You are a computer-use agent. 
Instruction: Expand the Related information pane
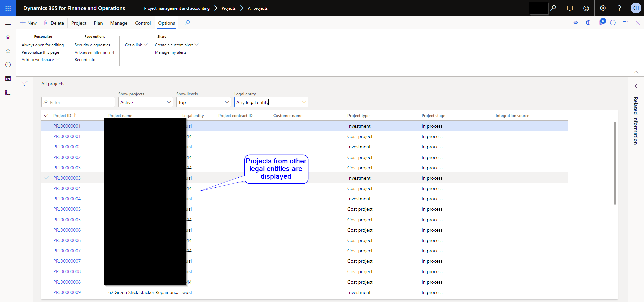[x=636, y=86]
